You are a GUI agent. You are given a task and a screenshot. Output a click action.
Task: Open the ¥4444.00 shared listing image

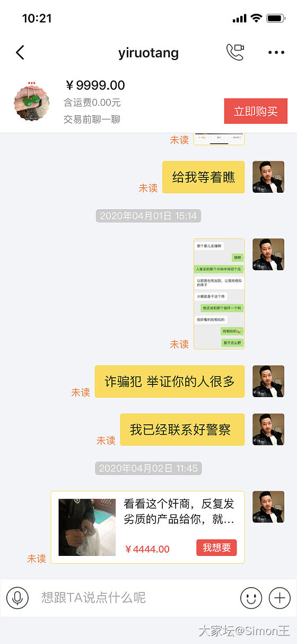[x=87, y=527]
